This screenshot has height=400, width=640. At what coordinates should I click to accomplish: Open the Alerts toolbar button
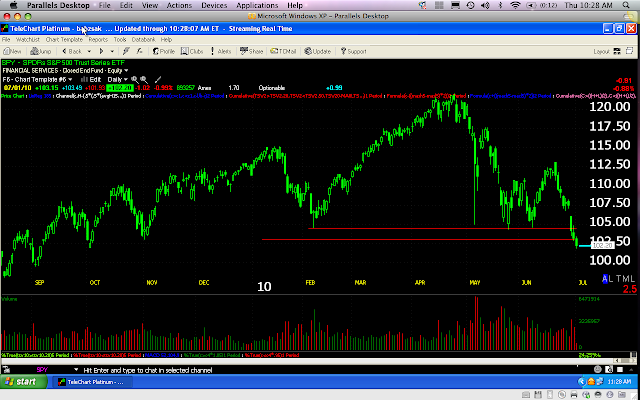[221, 51]
